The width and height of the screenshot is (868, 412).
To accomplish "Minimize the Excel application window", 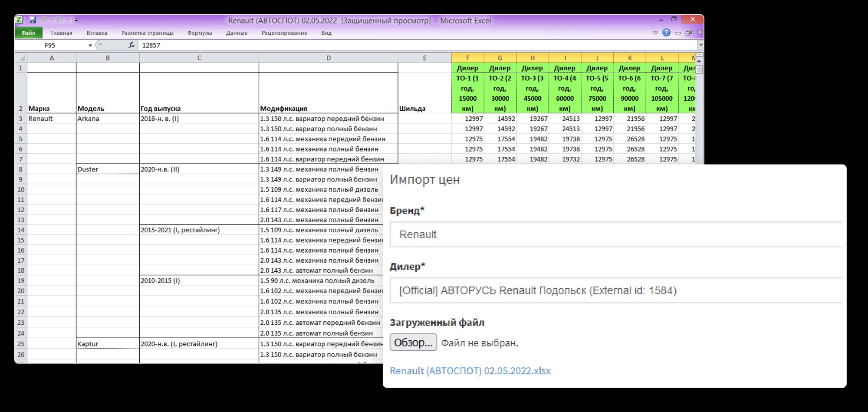I will (x=661, y=20).
